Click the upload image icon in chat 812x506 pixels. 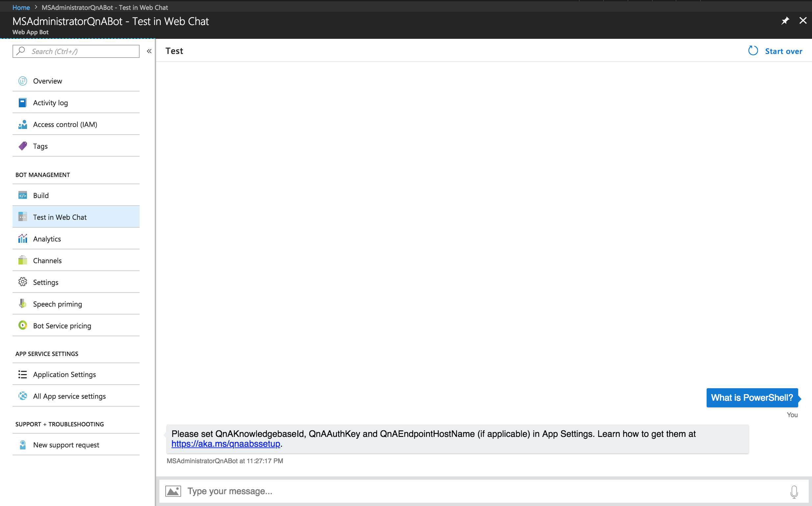coord(173,491)
